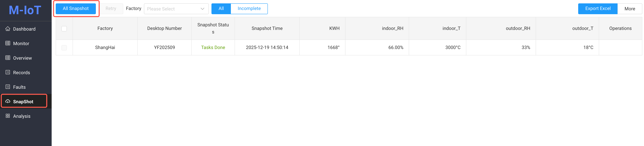The width and height of the screenshot is (644, 146).
Task: Click the M-IoT logo
Action: tap(25, 10)
